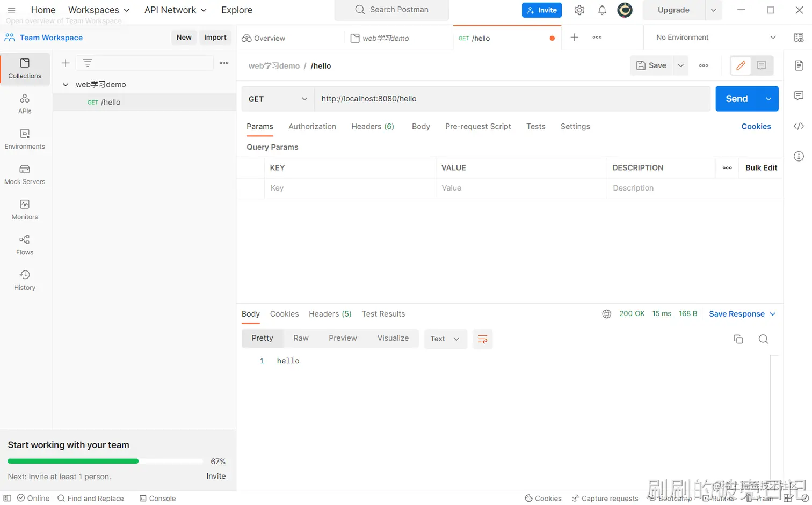
Task: Expand Workspaces dropdown
Action: [x=99, y=10]
